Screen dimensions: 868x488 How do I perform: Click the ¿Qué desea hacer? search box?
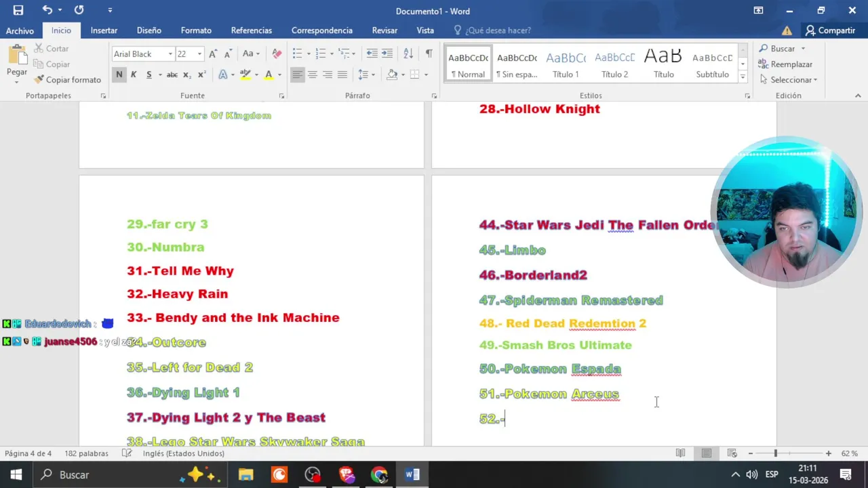[492, 30]
